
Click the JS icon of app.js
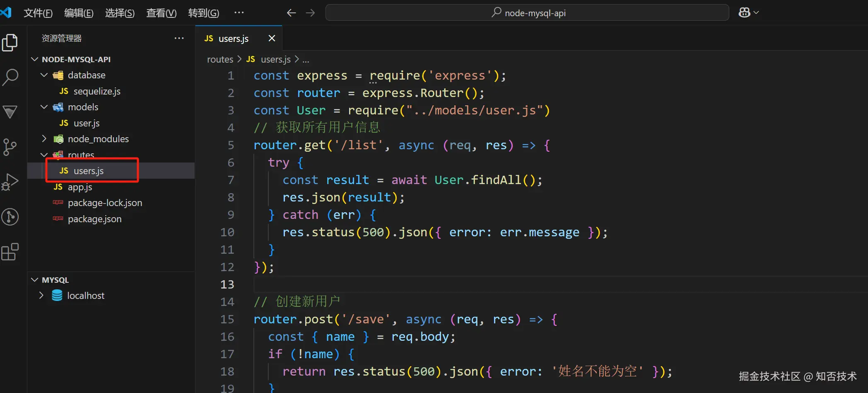pos(58,187)
